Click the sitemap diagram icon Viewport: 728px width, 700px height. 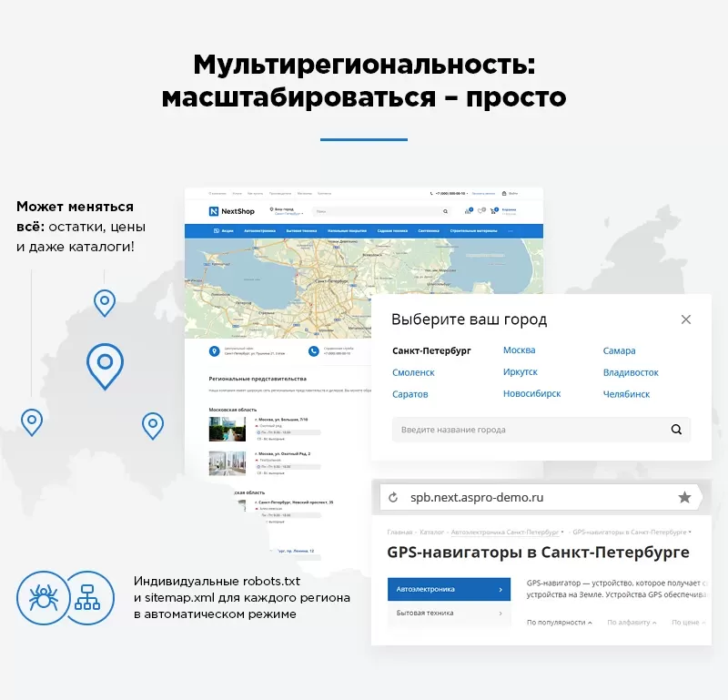coord(87,599)
